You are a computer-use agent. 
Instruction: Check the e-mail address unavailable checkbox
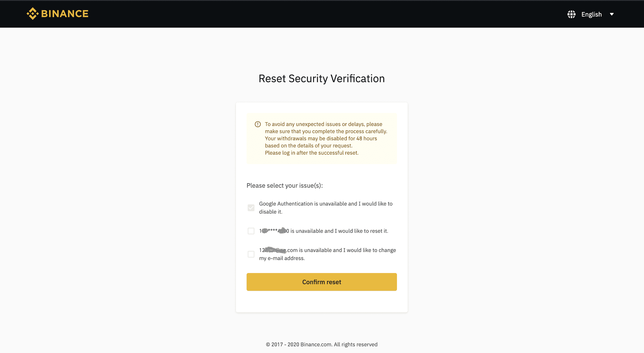tap(251, 254)
